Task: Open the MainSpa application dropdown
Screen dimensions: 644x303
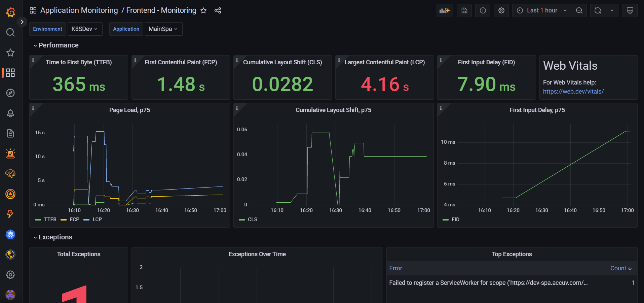Action: [x=163, y=29]
